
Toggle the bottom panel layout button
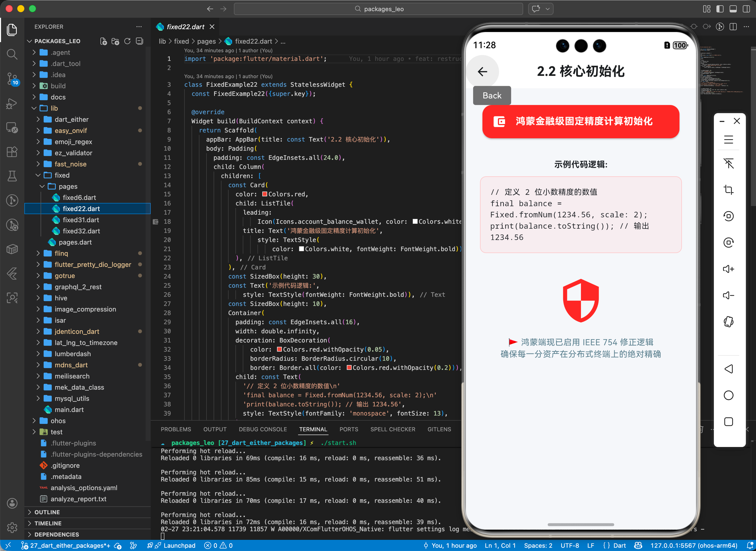733,9
